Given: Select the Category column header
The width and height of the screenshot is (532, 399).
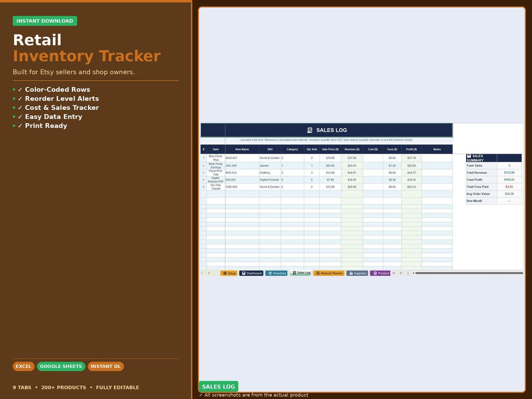Looking at the screenshot, I should coord(293,149).
